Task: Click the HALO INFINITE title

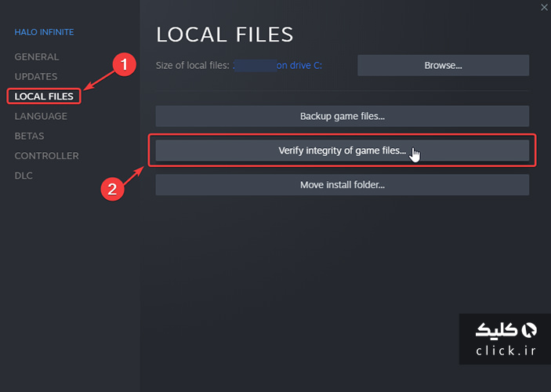Action: tap(44, 32)
